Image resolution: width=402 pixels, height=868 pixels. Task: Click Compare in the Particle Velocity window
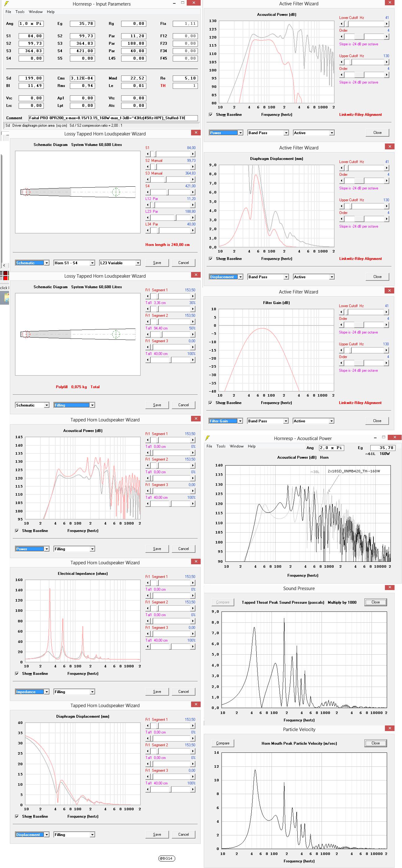(x=223, y=743)
